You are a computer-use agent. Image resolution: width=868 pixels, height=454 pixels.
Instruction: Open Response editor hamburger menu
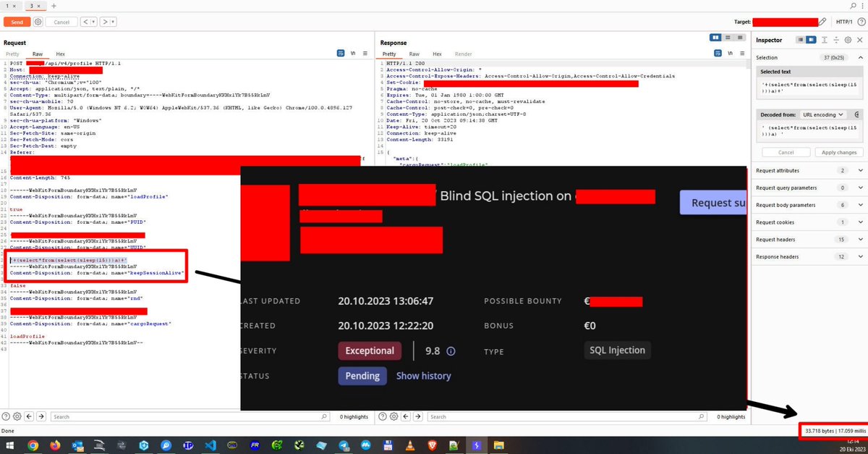pyautogui.click(x=741, y=54)
